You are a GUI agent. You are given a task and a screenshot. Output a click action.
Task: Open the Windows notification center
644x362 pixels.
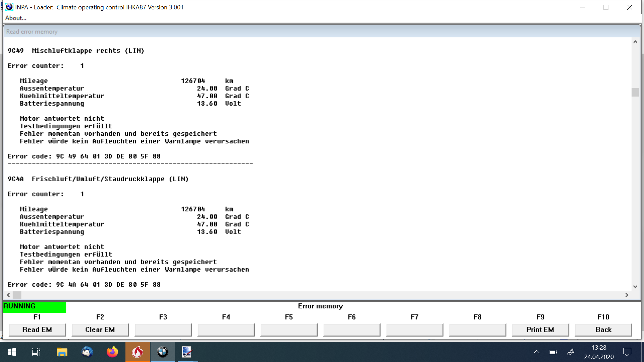[627, 352]
